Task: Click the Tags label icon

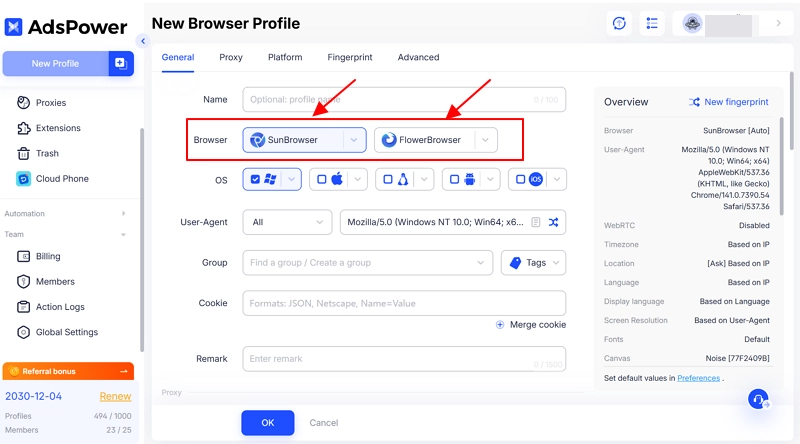Action: tap(516, 263)
